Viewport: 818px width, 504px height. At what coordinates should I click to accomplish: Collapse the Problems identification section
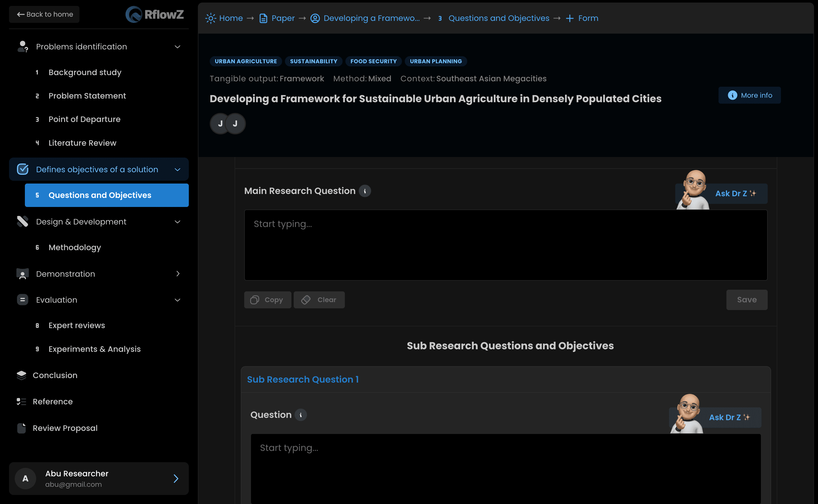[x=178, y=47]
